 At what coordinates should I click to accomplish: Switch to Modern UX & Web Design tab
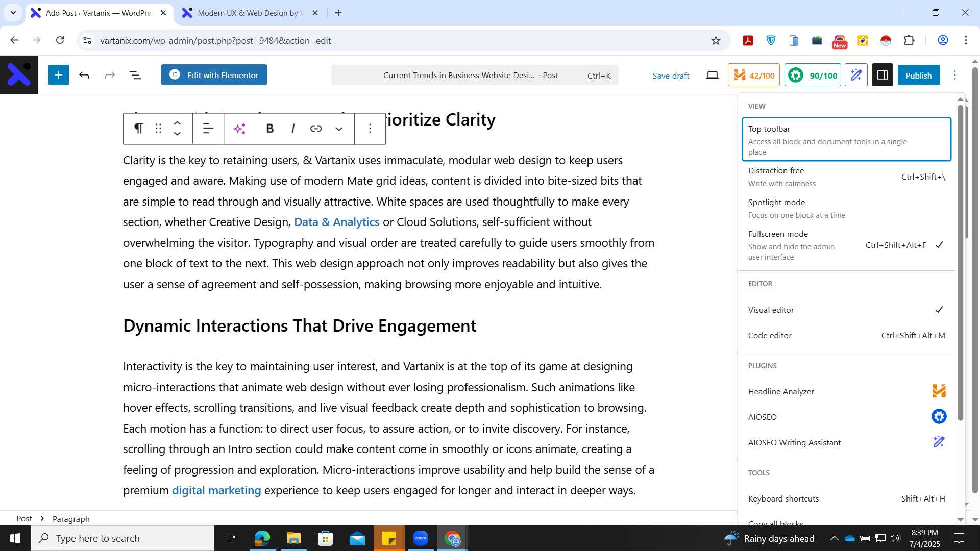click(x=250, y=13)
